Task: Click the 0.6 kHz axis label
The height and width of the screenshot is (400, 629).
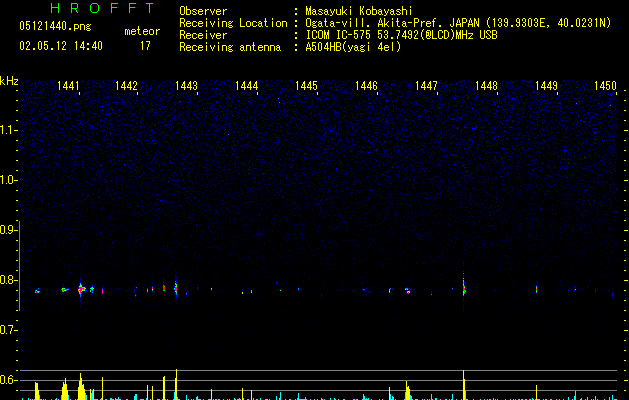Action: pos(8,380)
